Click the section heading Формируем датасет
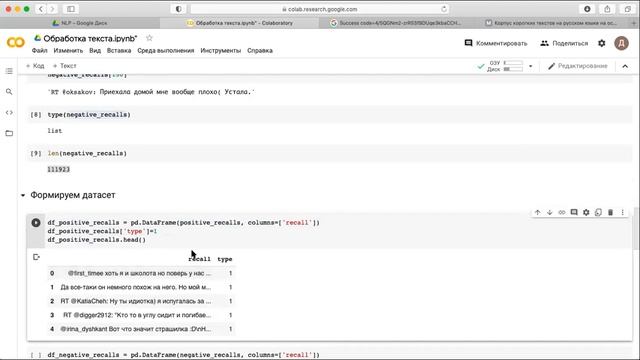Image resolution: width=640 pixels, height=360 pixels. (x=73, y=195)
